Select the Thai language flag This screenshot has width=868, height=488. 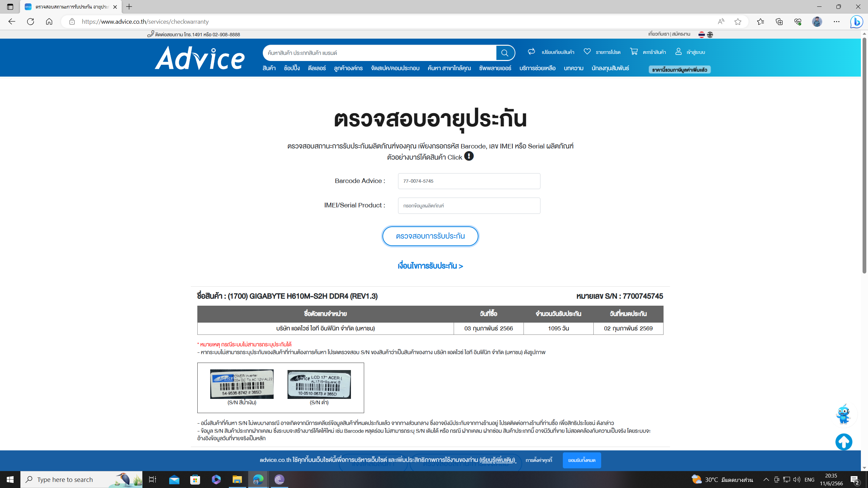click(x=702, y=35)
